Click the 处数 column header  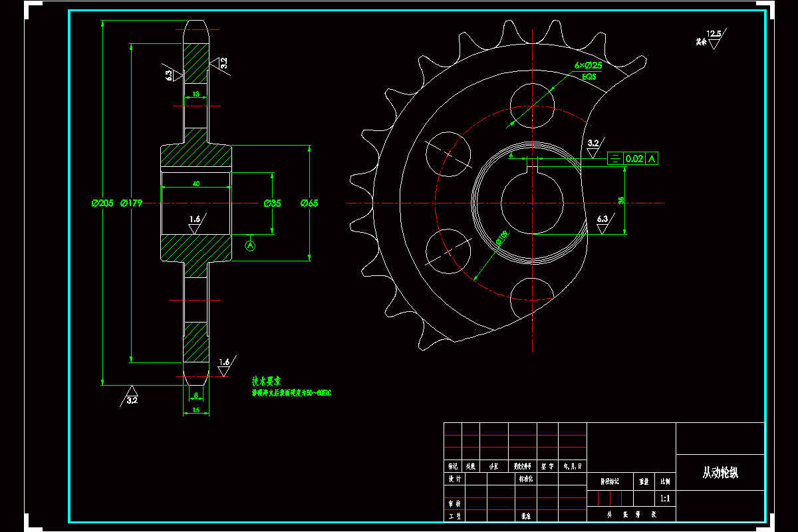pyautogui.click(x=471, y=467)
